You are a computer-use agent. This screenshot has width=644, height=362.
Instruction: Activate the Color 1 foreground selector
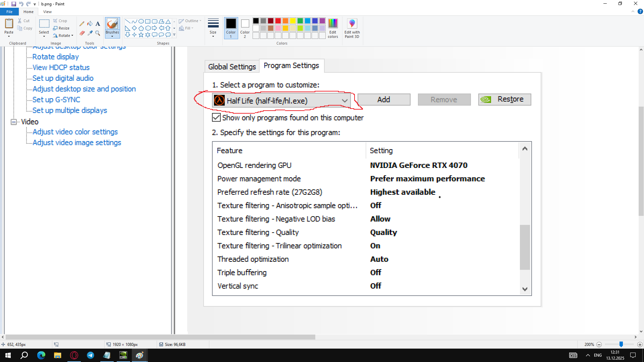(231, 28)
